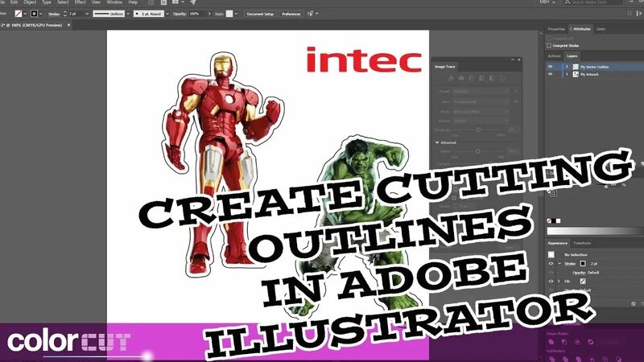Expand the My Vector Outline layer
Image resolution: width=644 pixels, height=362 pixels.
click(x=567, y=67)
